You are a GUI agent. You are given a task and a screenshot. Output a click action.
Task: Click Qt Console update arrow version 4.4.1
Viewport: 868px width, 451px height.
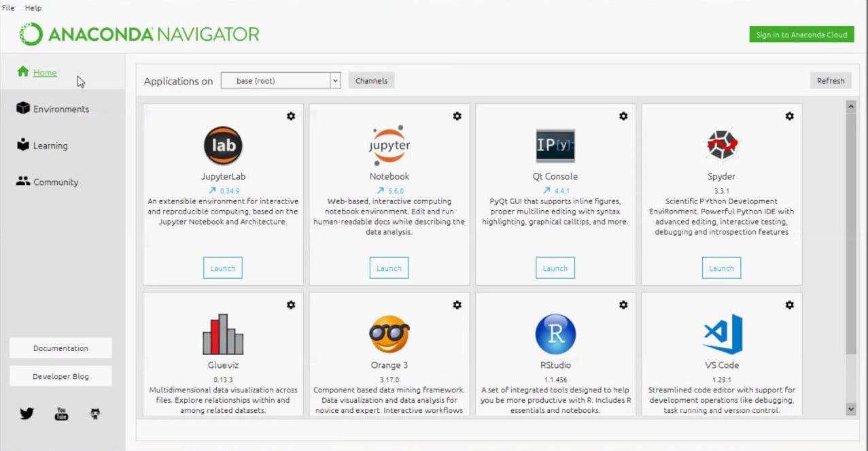555,191
